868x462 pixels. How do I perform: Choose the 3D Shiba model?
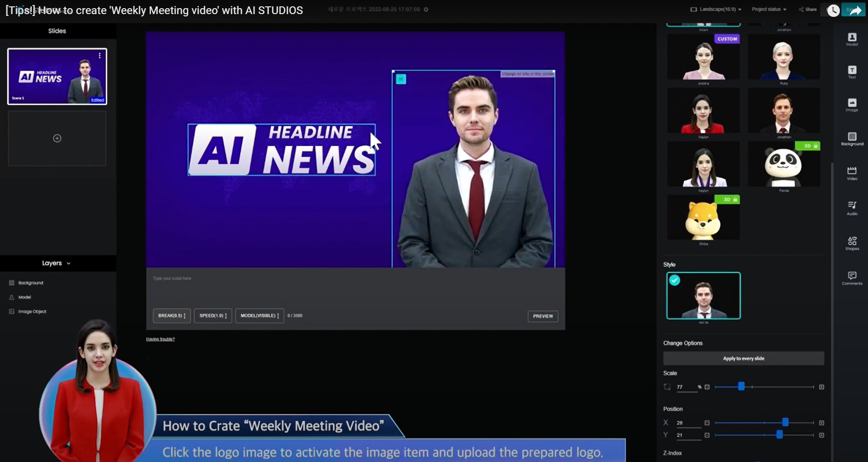[703, 218]
